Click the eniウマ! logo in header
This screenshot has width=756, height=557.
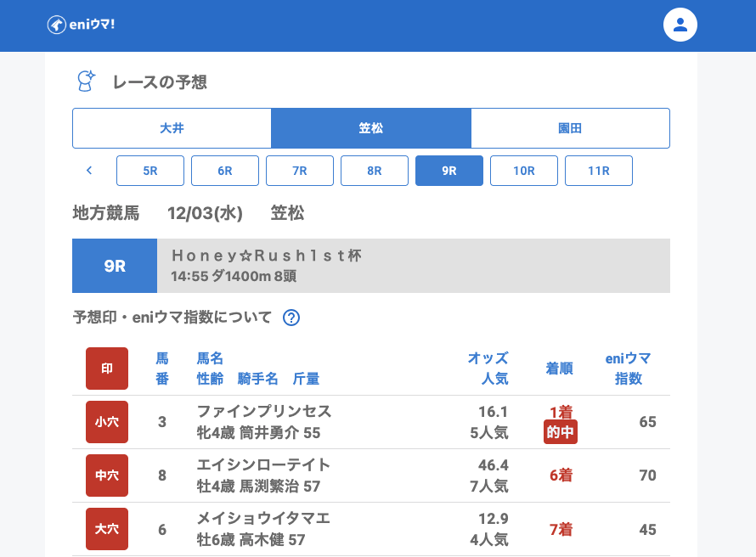coord(81,25)
